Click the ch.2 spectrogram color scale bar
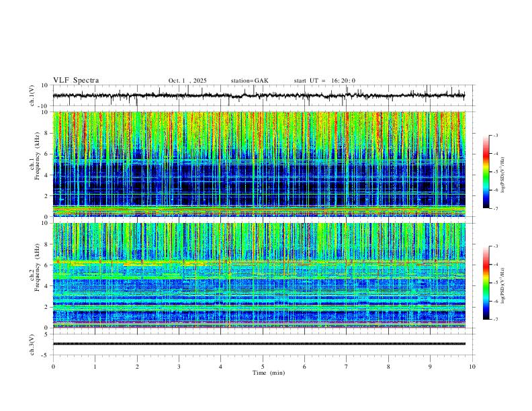The image size is (532, 411). (486, 283)
